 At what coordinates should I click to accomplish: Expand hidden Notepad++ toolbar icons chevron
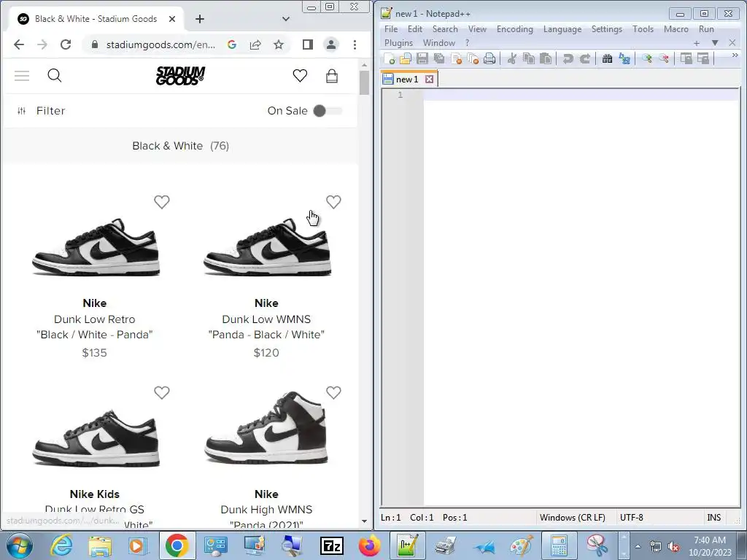click(x=735, y=55)
